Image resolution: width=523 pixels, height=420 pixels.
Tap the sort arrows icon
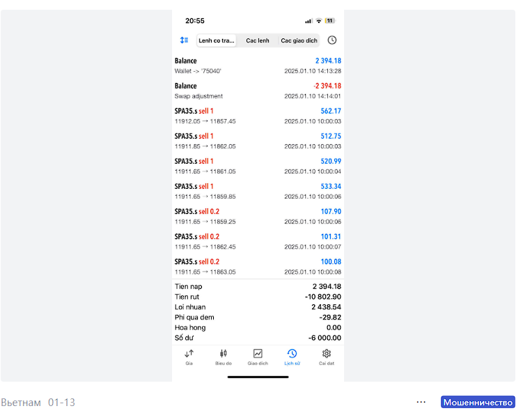184,40
